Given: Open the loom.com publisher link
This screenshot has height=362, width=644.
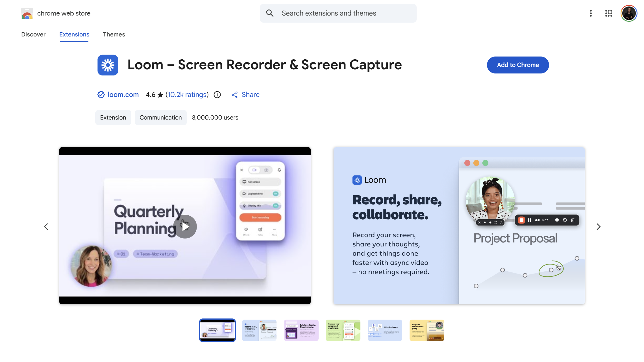Looking at the screenshot, I should pos(123,95).
